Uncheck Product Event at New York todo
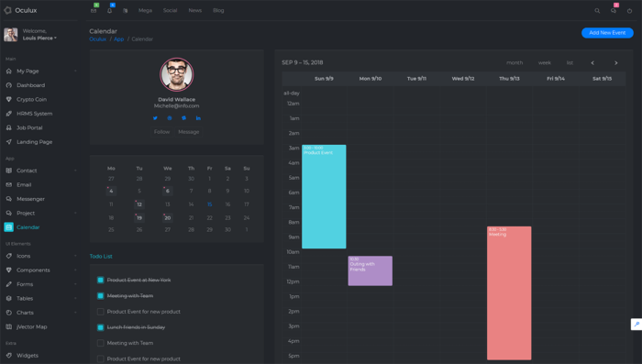The width and height of the screenshot is (642, 364). tap(100, 280)
